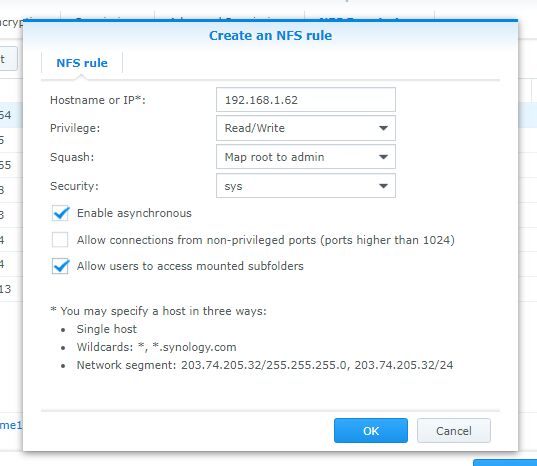Viewport: 537px width, 466px height.
Task: Click the Security: label
Action: click(74, 186)
